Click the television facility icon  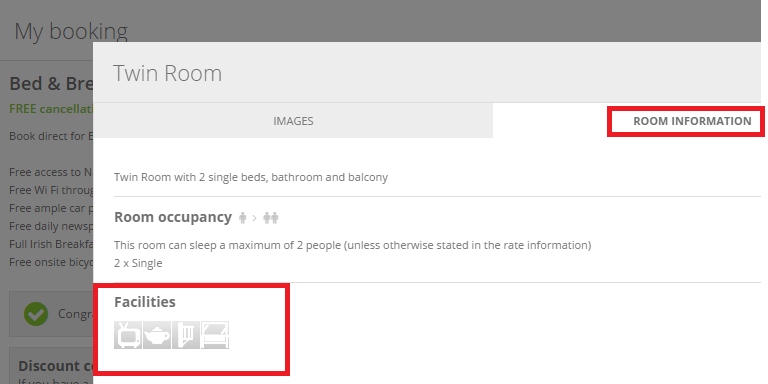[128, 335]
